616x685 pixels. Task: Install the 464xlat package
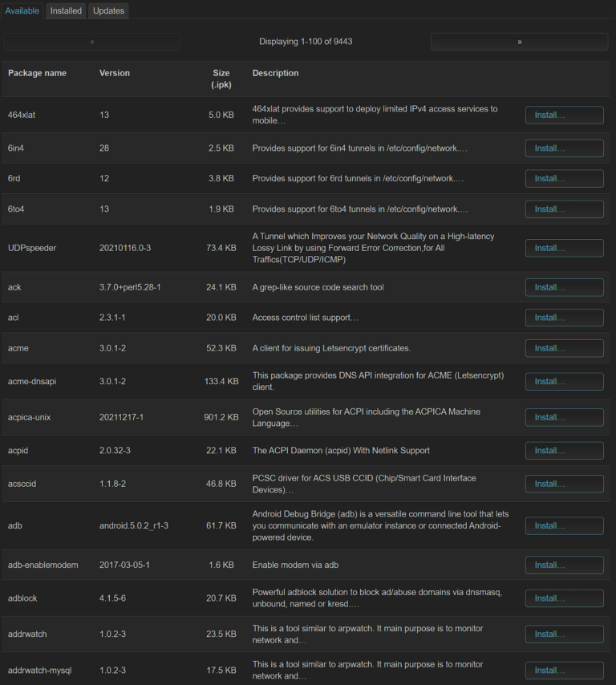(564, 115)
